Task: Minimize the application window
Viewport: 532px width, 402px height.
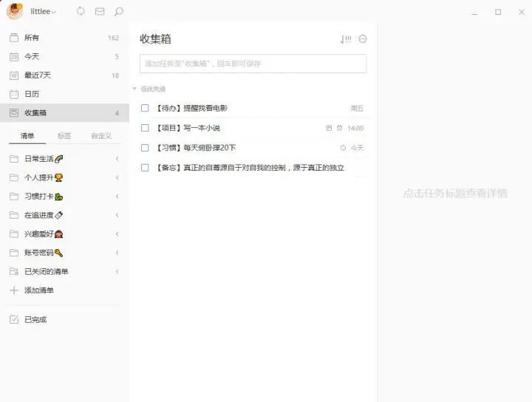Action: [x=474, y=13]
